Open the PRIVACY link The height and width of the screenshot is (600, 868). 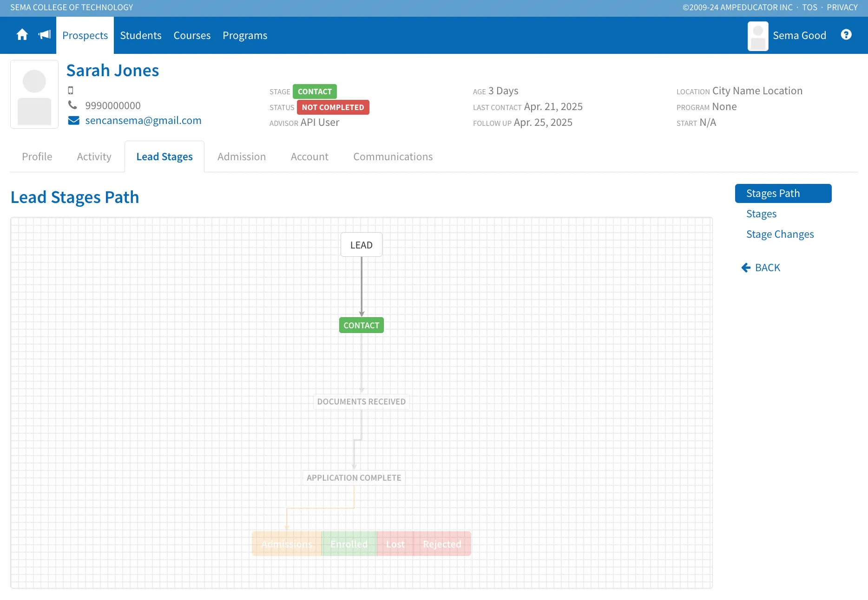(x=842, y=7)
